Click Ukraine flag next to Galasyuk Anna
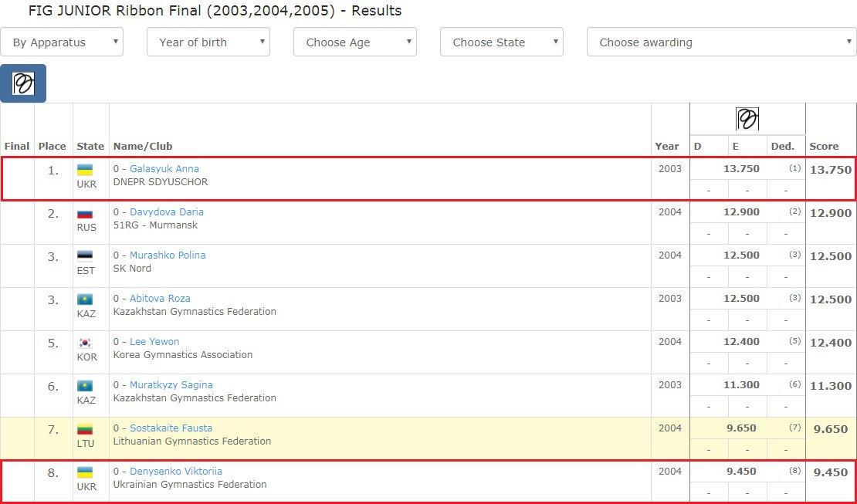The width and height of the screenshot is (857, 504). 85,170
